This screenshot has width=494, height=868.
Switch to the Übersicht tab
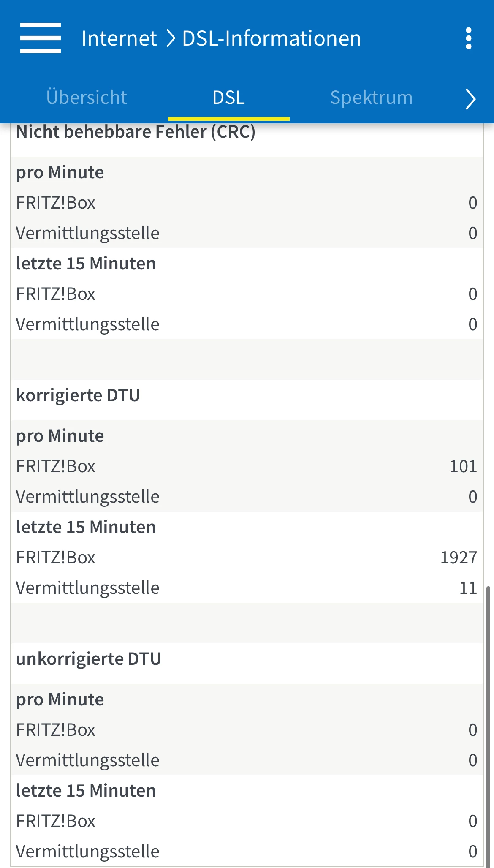tap(87, 98)
